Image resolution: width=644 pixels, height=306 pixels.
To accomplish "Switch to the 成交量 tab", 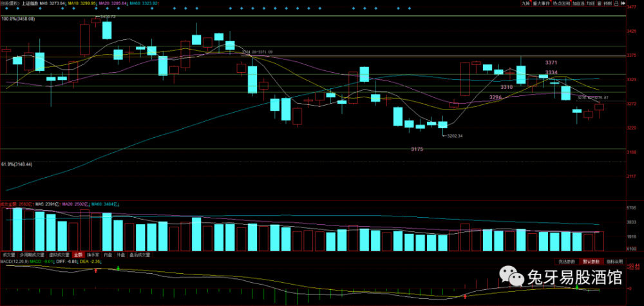I will 8,254.
